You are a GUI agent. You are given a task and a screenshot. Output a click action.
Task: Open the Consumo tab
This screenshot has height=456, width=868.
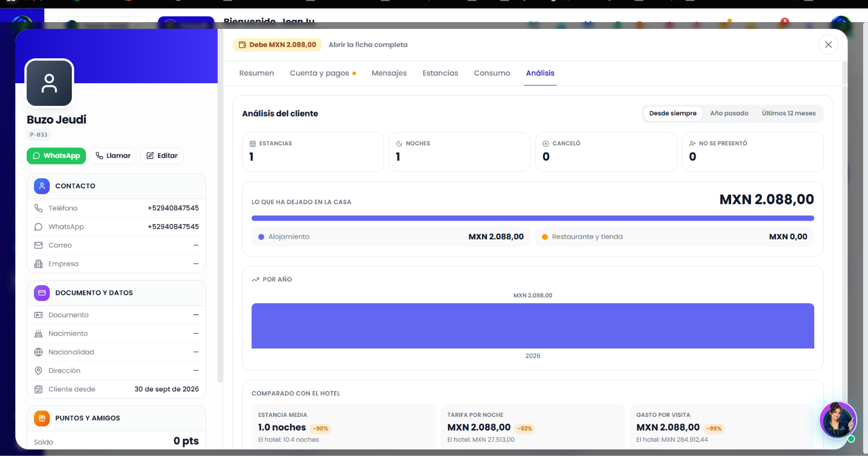[492, 73]
